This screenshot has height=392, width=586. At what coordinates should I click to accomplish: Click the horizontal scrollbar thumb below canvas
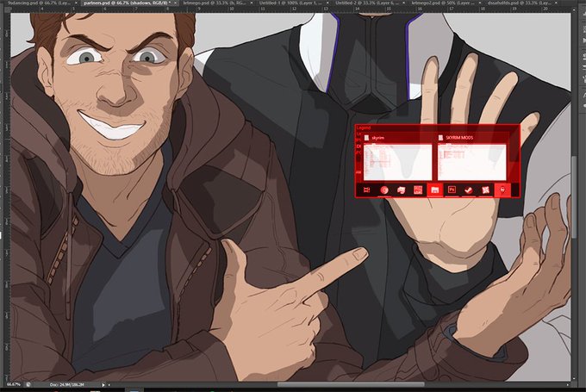(351, 384)
